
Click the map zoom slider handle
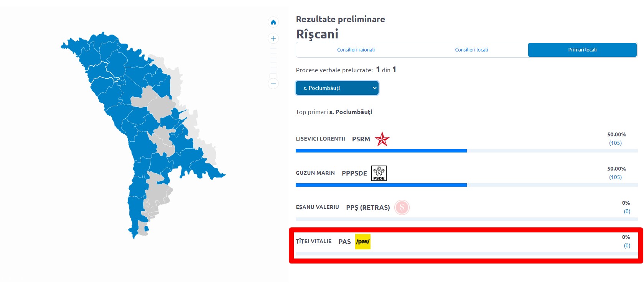273,76
